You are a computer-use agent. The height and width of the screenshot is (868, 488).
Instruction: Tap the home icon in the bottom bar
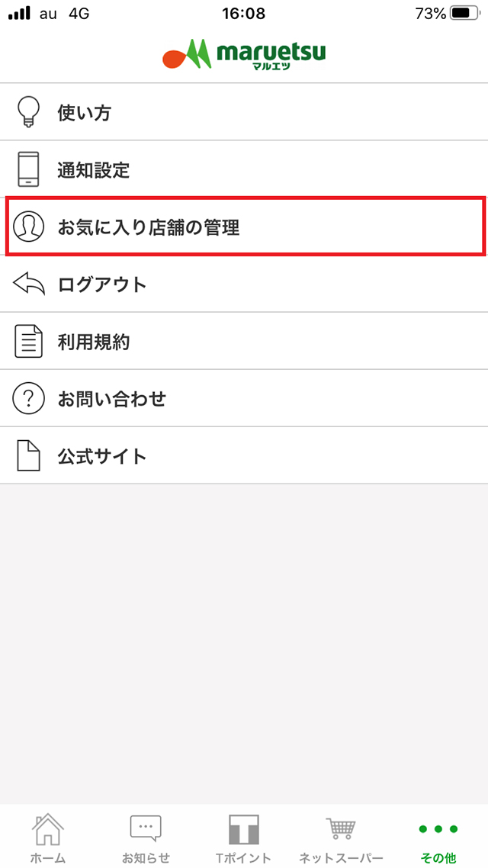click(47, 827)
